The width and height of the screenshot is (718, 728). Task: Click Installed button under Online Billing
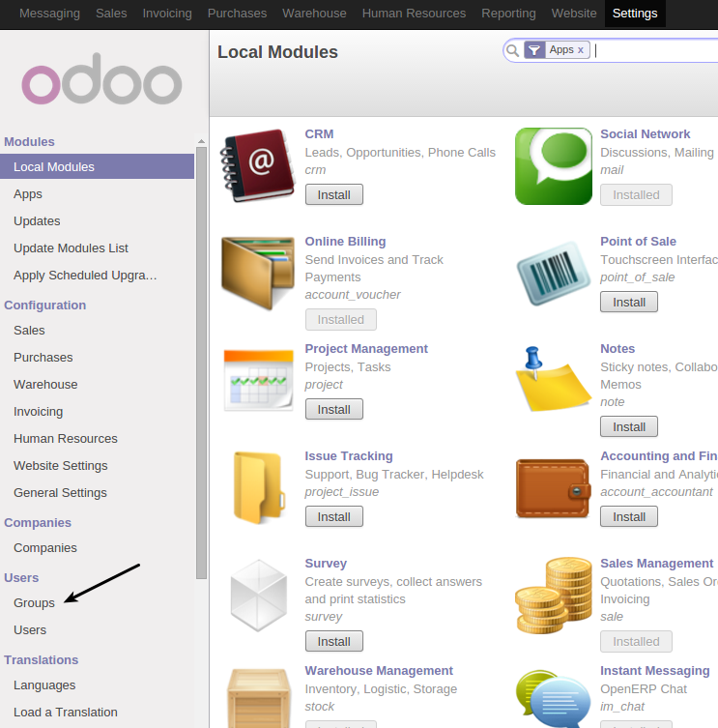tap(341, 320)
